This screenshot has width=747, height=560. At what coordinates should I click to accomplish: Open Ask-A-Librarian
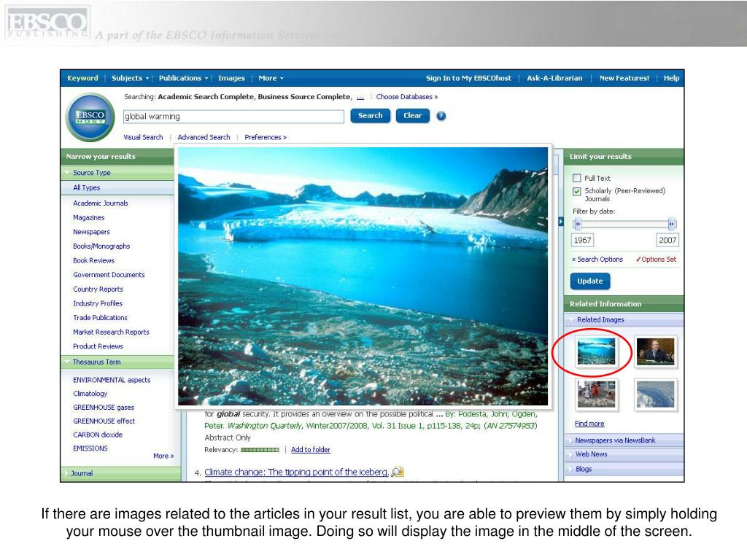pyautogui.click(x=554, y=78)
